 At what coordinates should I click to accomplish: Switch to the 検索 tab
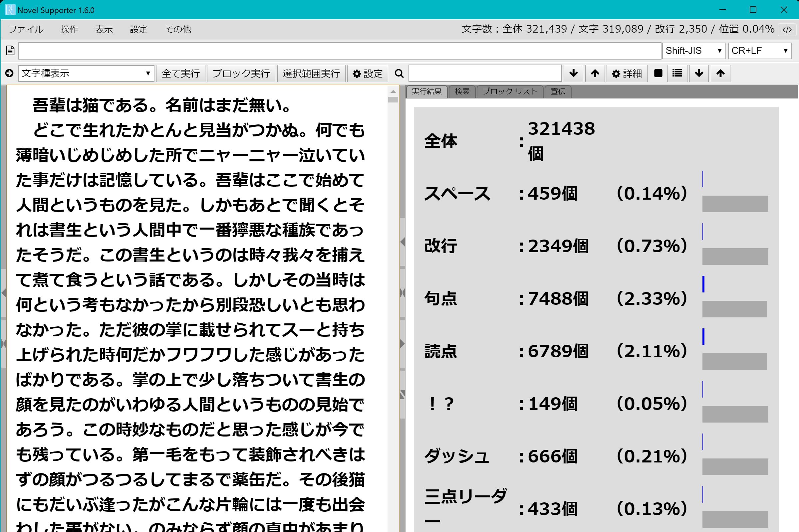[x=462, y=91]
